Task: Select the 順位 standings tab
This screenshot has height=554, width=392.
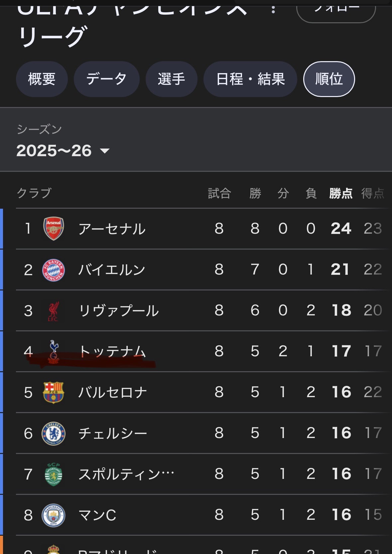Action: tap(329, 79)
